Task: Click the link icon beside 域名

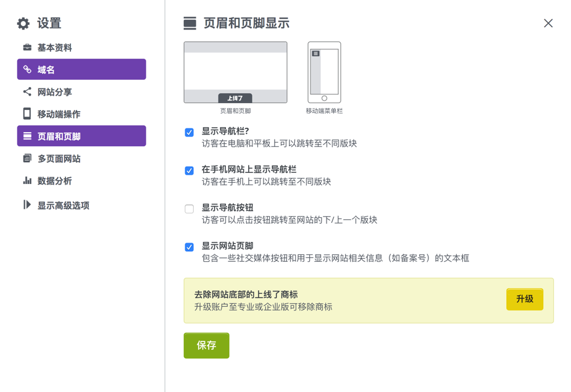Action: (27, 70)
